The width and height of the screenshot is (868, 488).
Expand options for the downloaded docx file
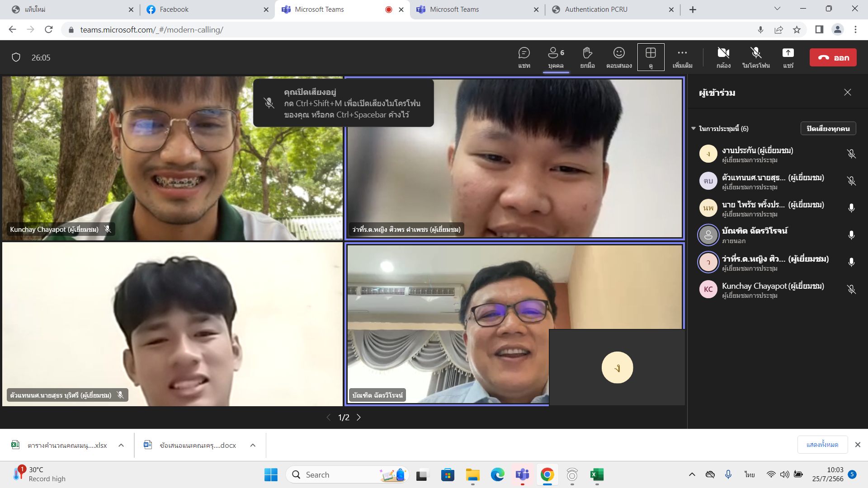coord(253,445)
